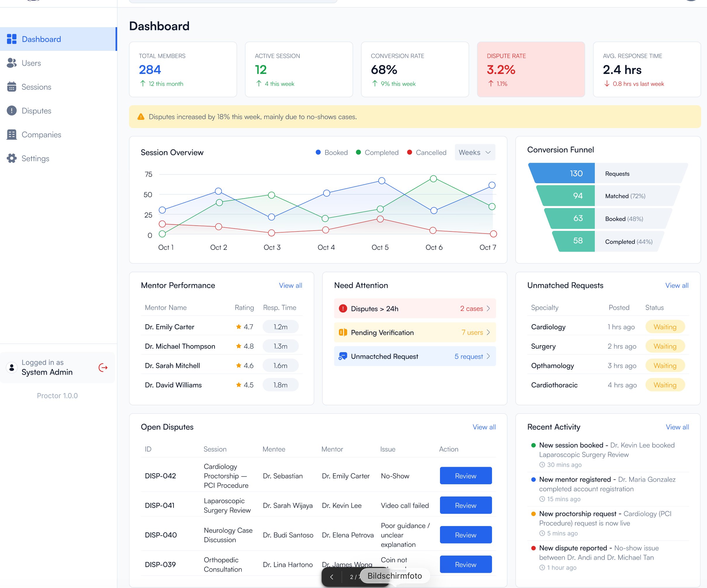This screenshot has height=588, width=707.
Task: Click the System Admin avatar icon
Action: tap(11, 368)
